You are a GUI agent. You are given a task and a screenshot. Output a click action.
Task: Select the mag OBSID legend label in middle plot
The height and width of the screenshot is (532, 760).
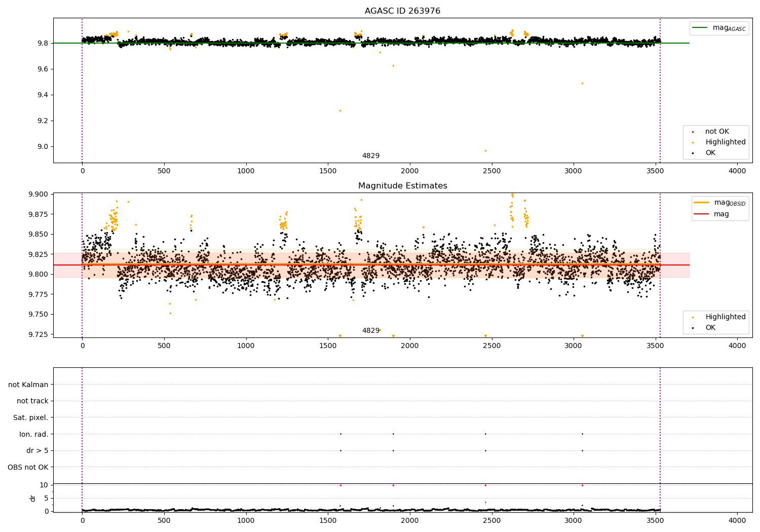click(730, 203)
